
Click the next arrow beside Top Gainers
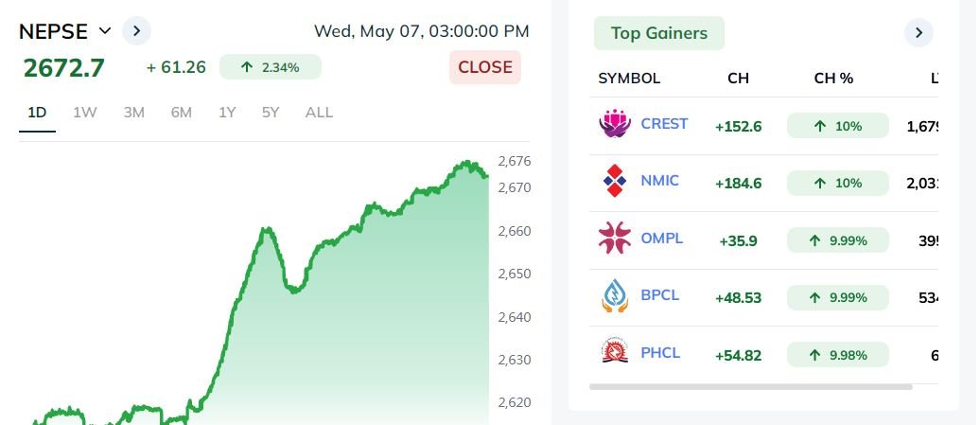tap(919, 32)
